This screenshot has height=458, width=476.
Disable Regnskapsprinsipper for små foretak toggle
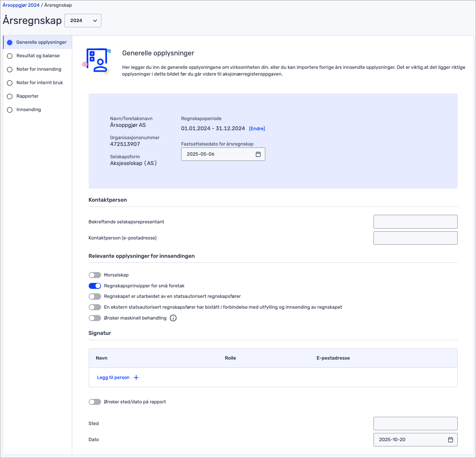coord(95,286)
